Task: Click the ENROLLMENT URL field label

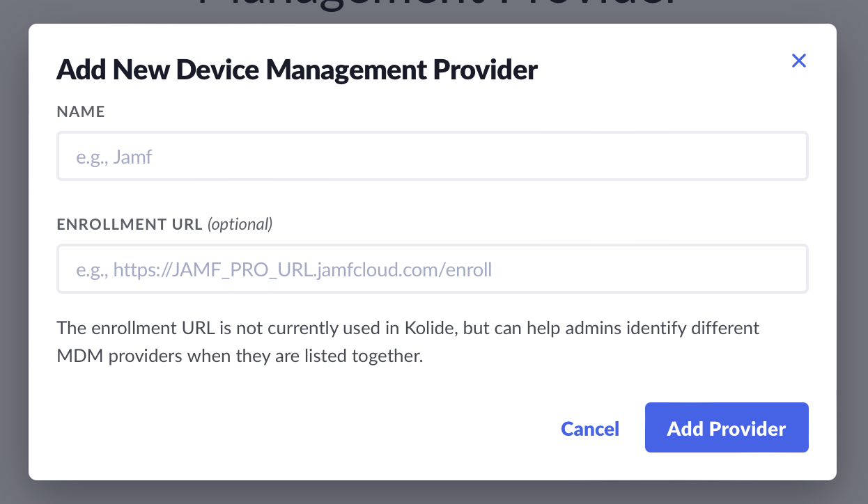Action: point(130,224)
